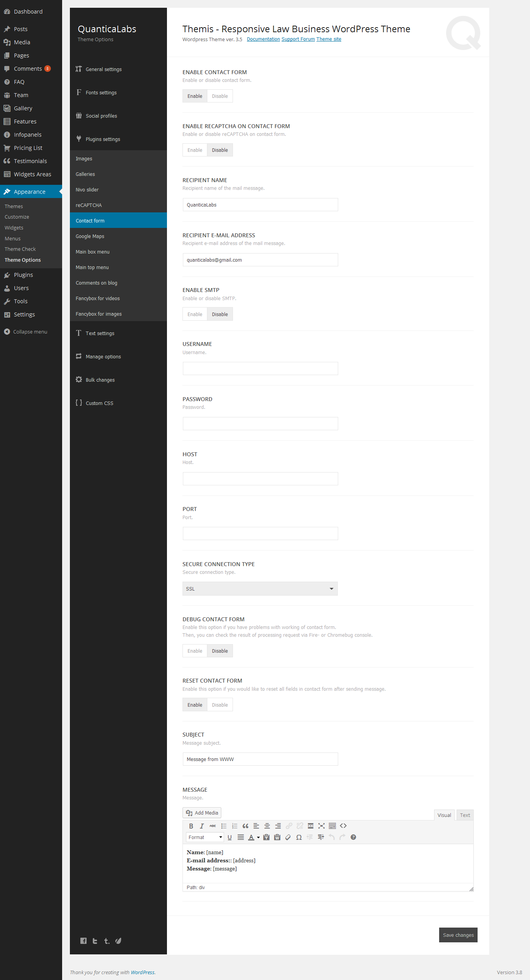Open the Twitter icon in sidebar footer

click(95, 941)
